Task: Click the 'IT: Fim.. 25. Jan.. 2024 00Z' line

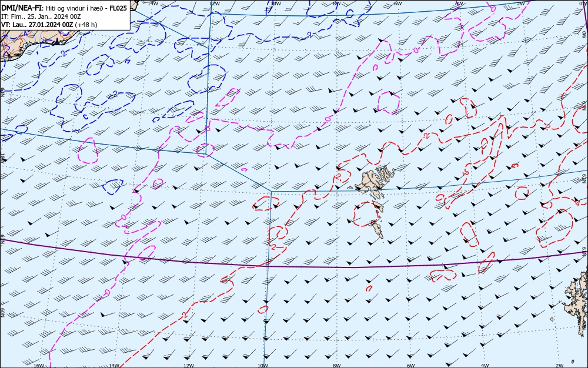Action: tap(41, 16)
